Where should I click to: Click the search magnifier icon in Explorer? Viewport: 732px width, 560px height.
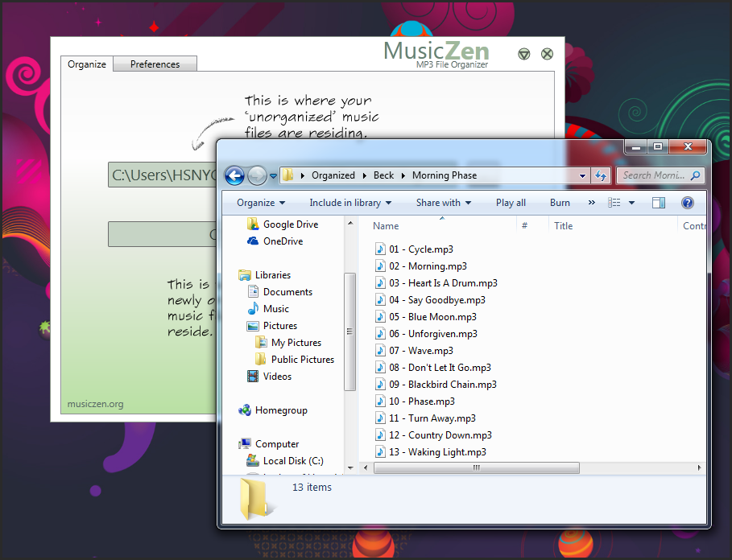[x=695, y=175]
